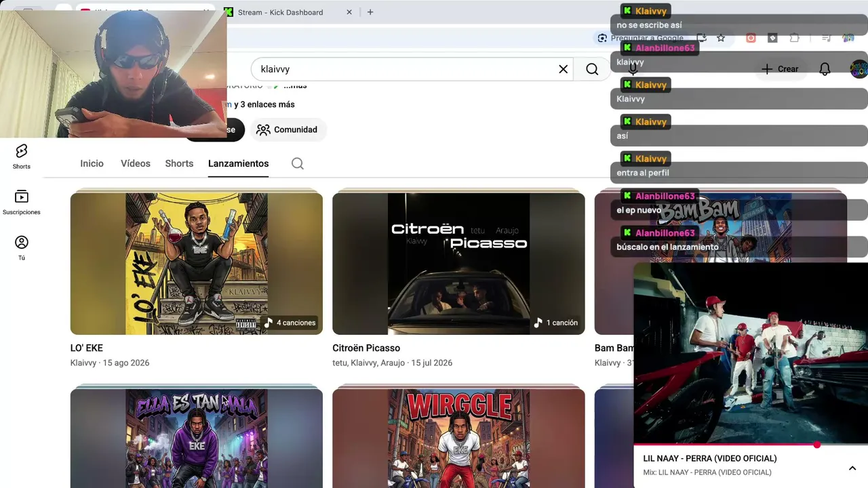
Task: Bookmark this page with the star icon
Action: point(721,38)
